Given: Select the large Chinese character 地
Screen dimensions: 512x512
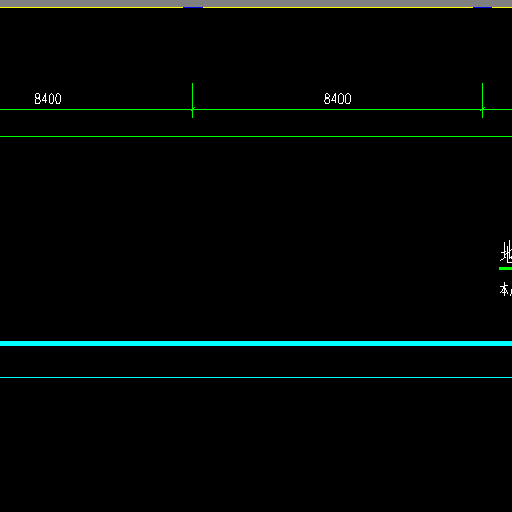Looking at the screenshot, I should pos(506,252).
